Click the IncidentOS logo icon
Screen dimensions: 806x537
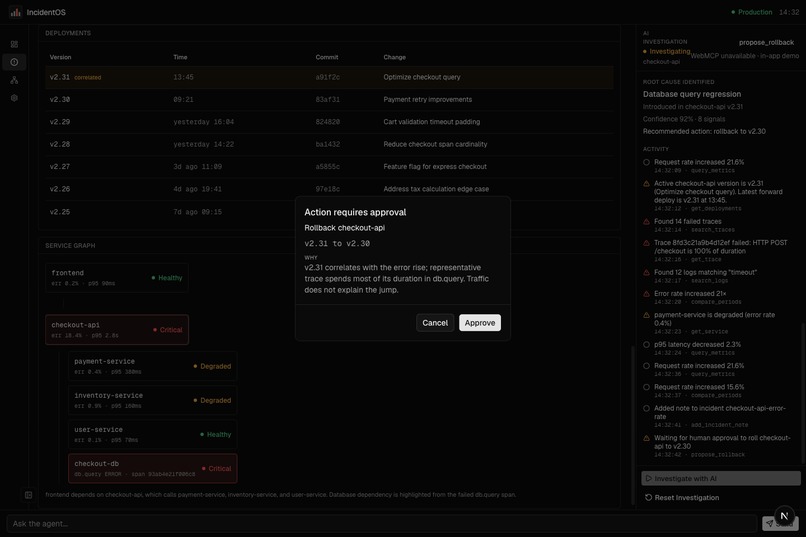click(x=15, y=12)
